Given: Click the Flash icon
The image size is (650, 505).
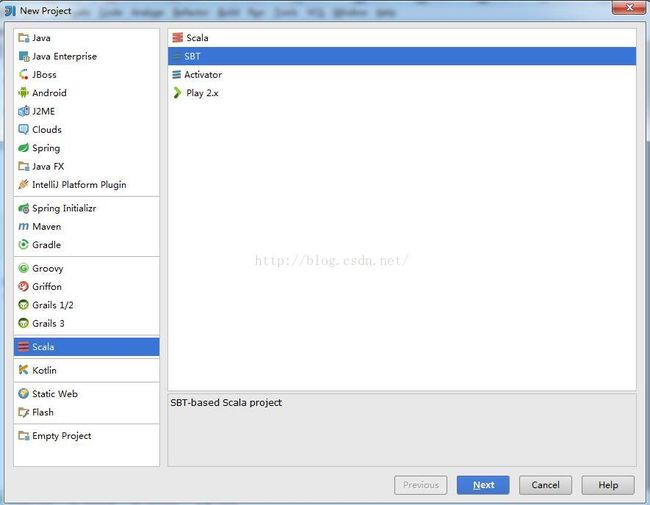Looking at the screenshot, I should (x=24, y=412).
